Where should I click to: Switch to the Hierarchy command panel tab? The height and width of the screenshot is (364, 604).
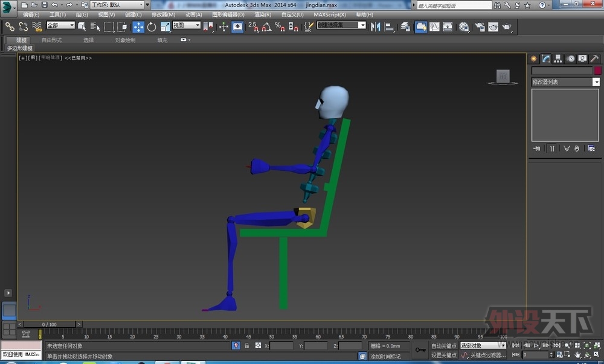click(x=557, y=59)
